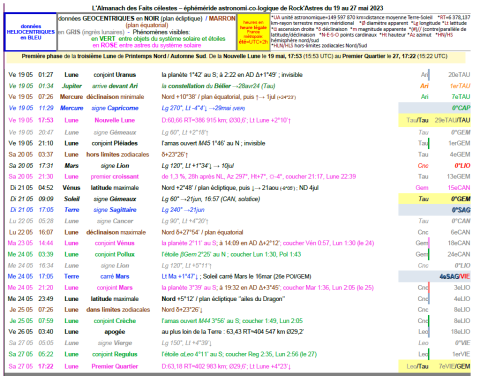Select the 'Nouvelle Lune' event on 19 May
This screenshot has height=376, width=480.
114,120
